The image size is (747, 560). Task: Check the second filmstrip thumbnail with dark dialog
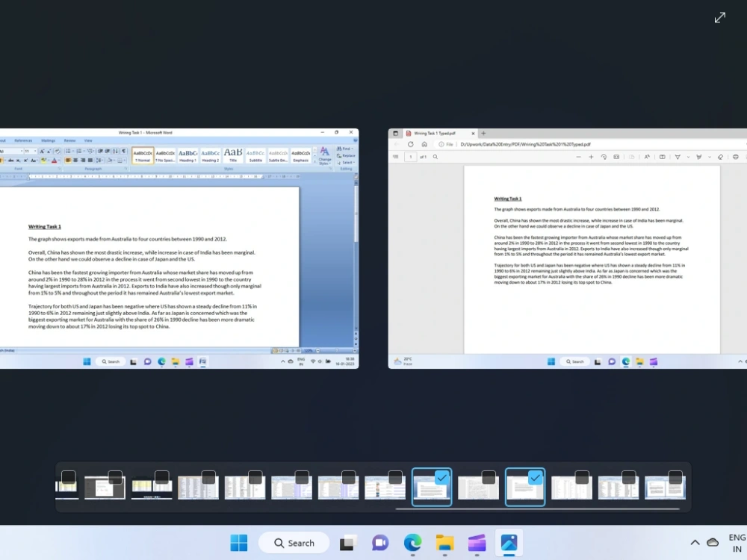115,478
